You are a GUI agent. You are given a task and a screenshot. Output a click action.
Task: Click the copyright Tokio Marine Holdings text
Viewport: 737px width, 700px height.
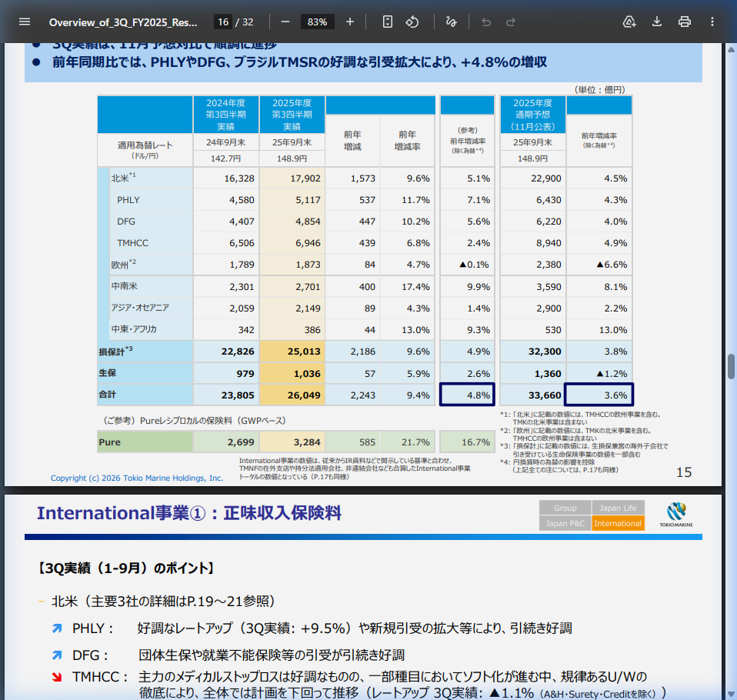click(x=137, y=478)
